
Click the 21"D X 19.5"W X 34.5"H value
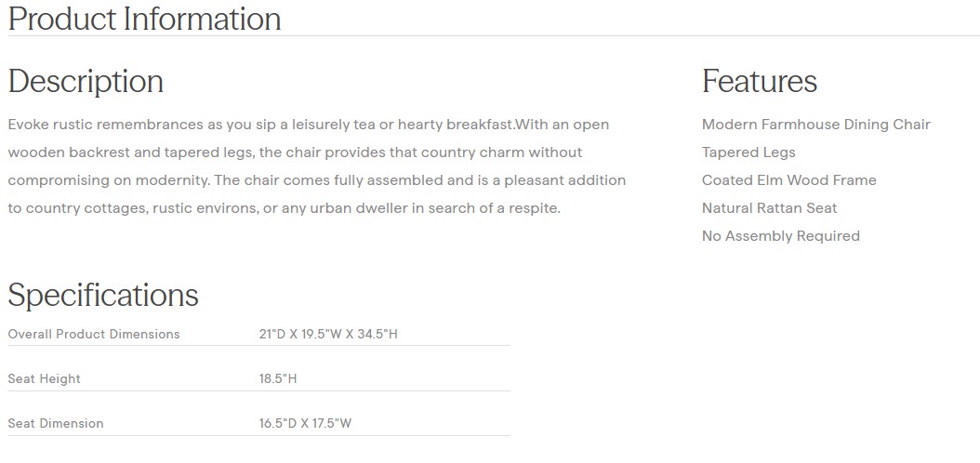328,334
